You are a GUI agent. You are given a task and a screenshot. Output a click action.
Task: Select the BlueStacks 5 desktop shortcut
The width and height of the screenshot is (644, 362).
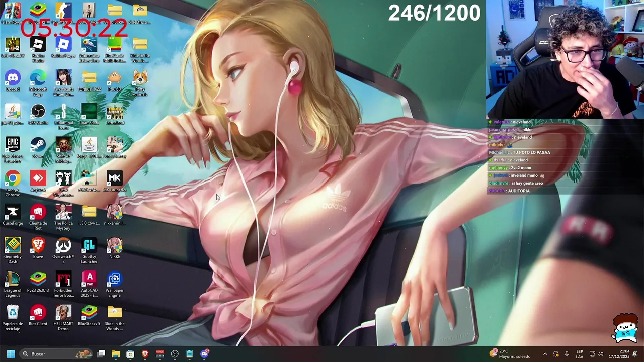tap(89, 316)
